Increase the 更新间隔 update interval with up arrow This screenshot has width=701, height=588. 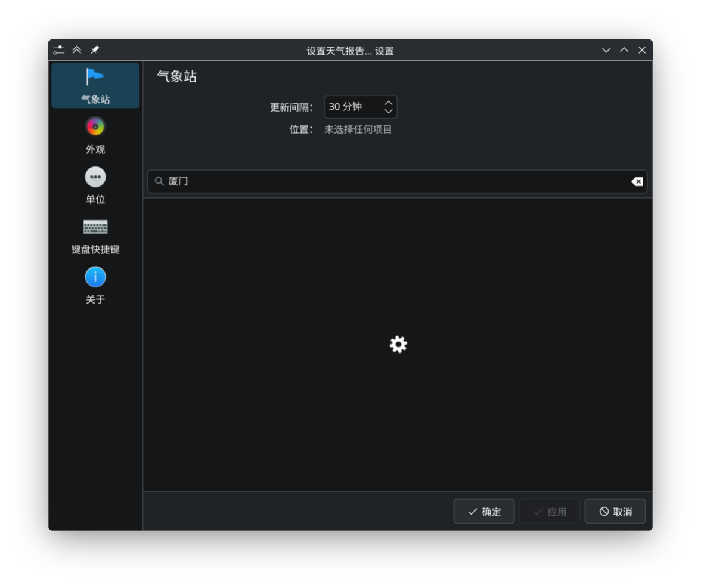pos(389,103)
